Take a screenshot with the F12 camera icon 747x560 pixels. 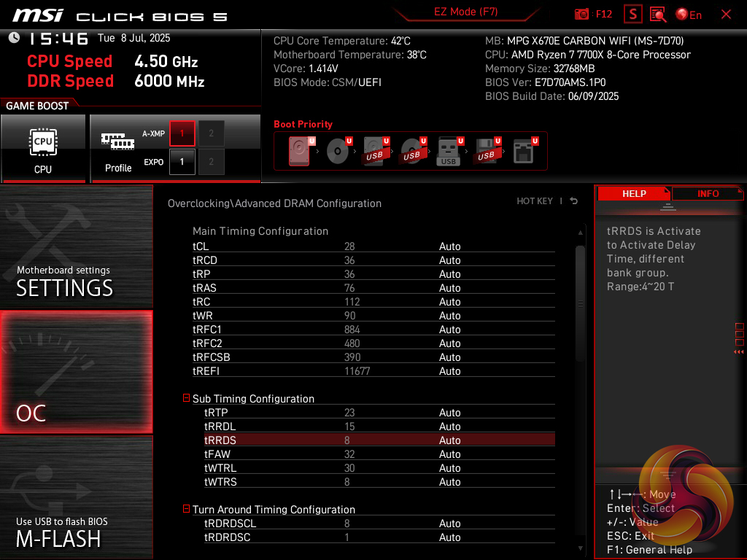point(581,15)
